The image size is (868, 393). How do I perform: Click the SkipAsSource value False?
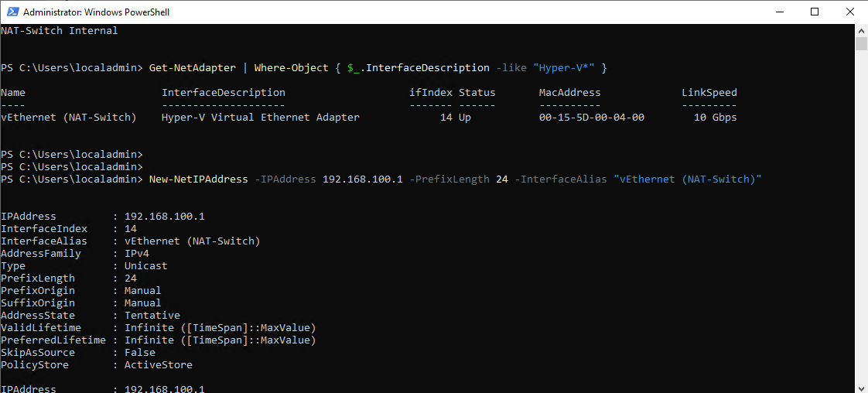140,353
